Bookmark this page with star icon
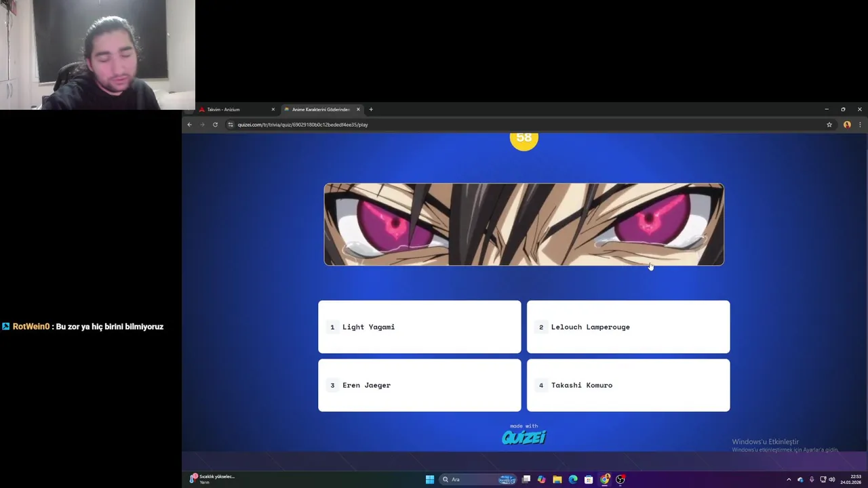Viewport: 868px width, 488px height. pyautogui.click(x=829, y=125)
